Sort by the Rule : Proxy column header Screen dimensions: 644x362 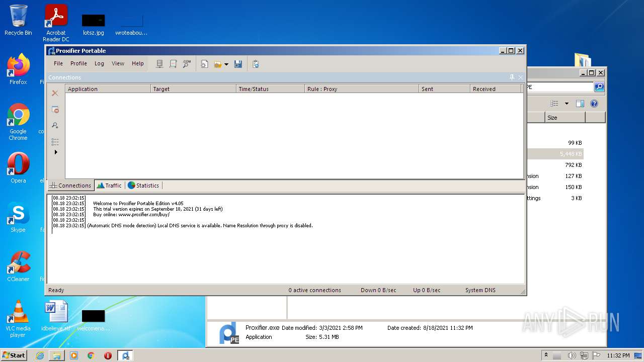[x=362, y=89]
